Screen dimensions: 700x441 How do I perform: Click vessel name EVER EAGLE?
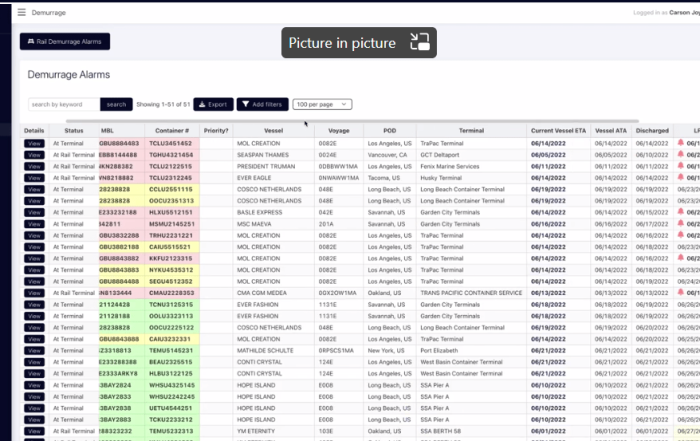tap(254, 178)
